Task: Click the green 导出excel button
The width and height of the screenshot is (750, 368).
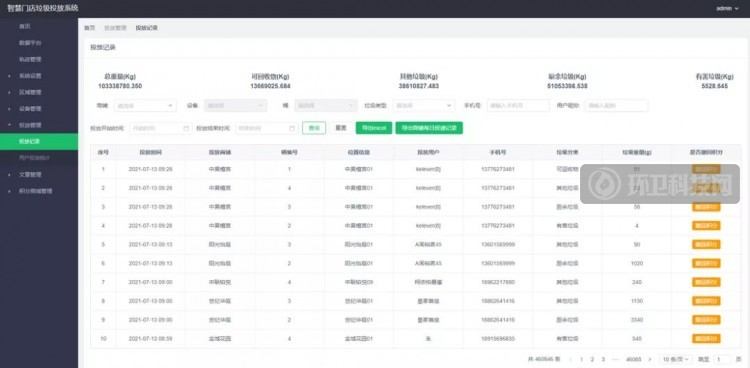Action: pyautogui.click(x=374, y=128)
